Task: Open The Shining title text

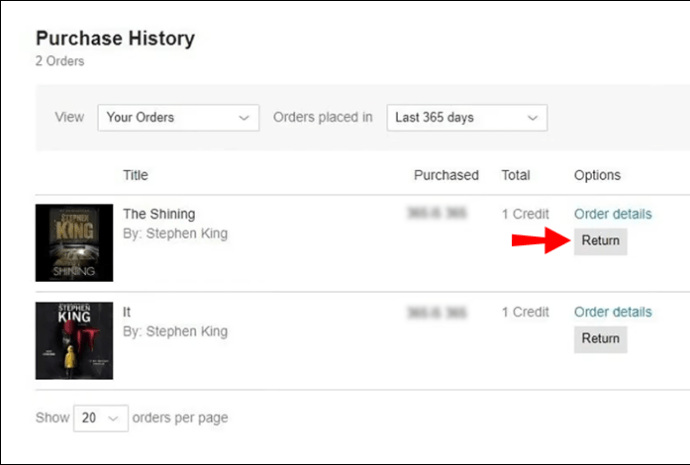Action: [159, 214]
